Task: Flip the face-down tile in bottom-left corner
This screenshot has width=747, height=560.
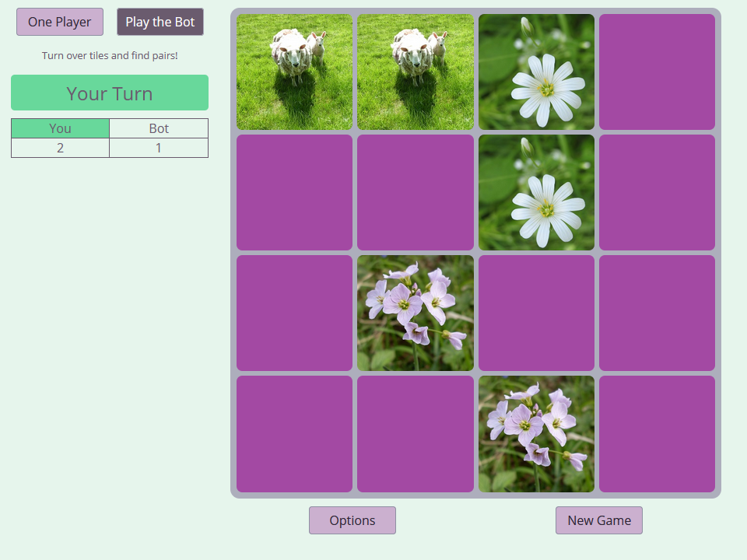Action: (295, 434)
